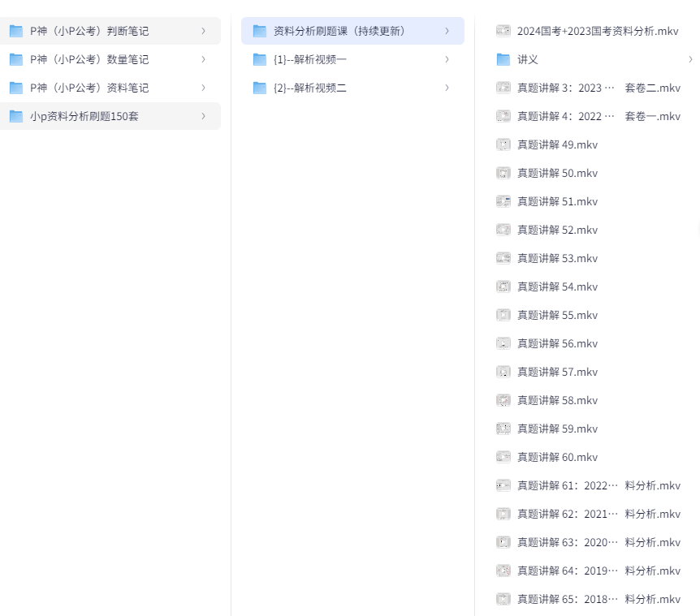
Task: Select file name 2024国考+2023国考资料分析.mkv
Action: [598, 31]
